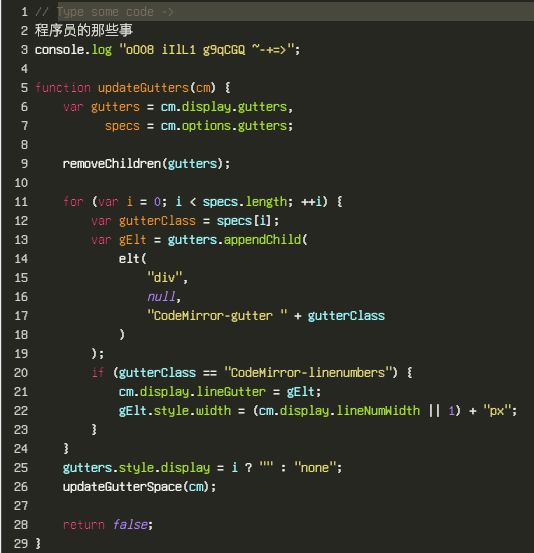Click the string "px" on line 22
Viewport: 534px width, 553px height.
(497, 410)
